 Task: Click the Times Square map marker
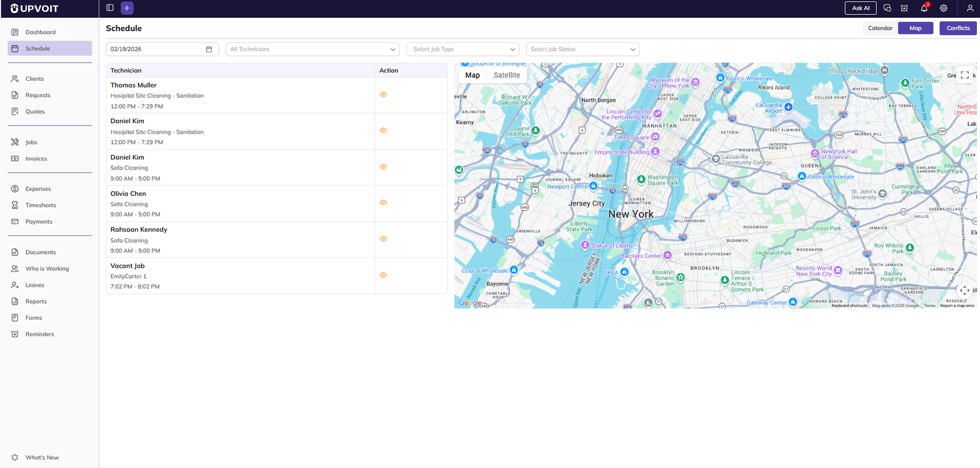coord(655,137)
